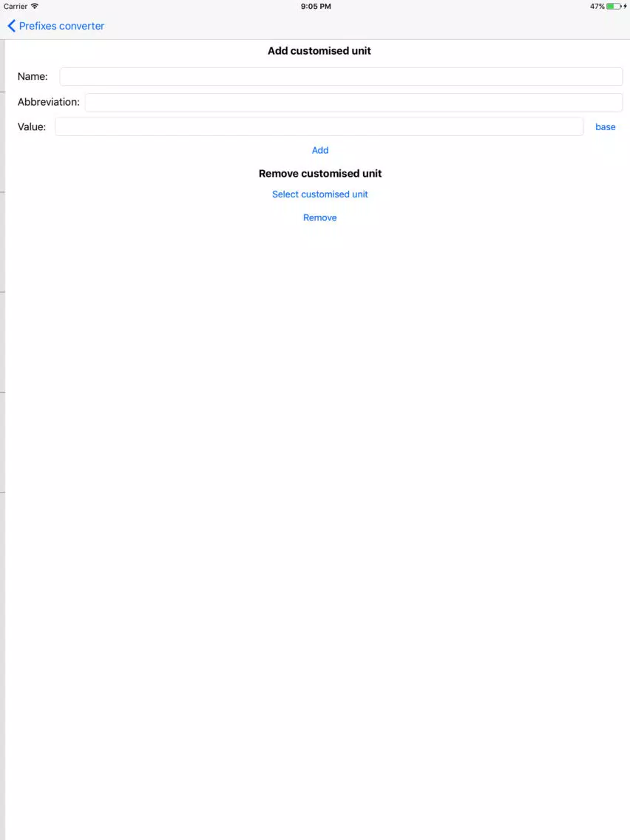This screenshot has width=630, height=840.
Task: Tap the Carrier text in status bar
Action: [16, 7]
